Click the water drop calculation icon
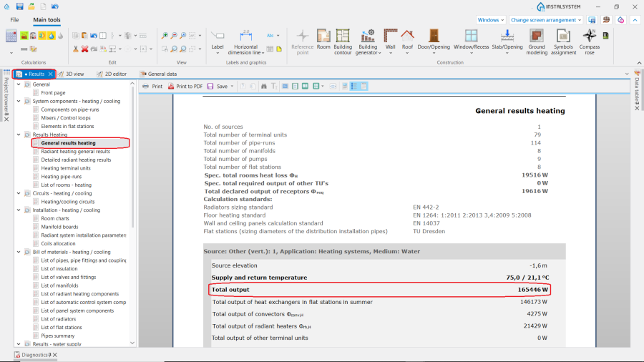 point(52,36)
